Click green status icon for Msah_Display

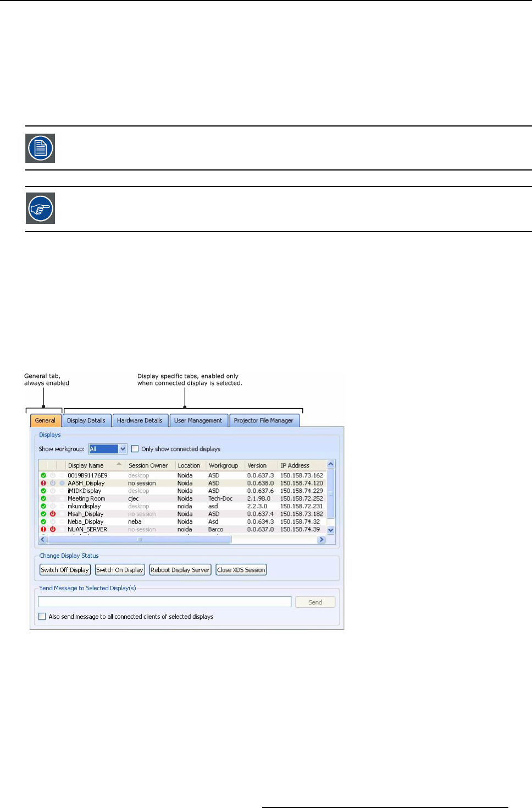click(x=43, y=514)
